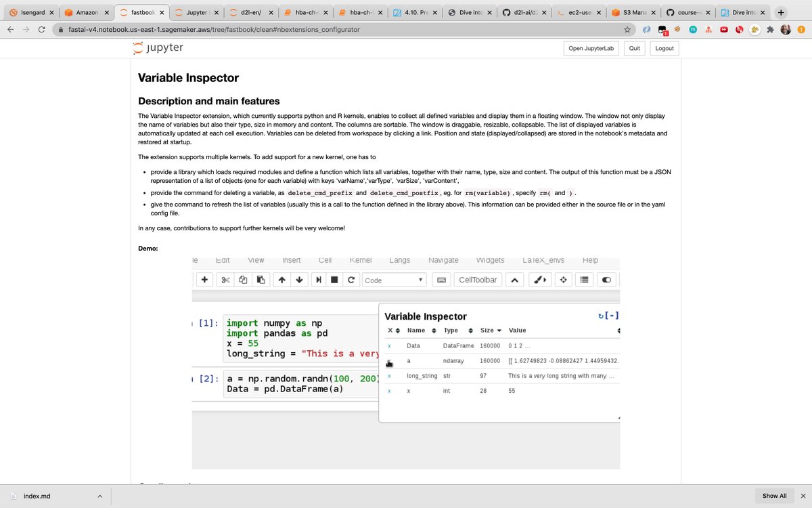This screenshot has width=812, height=508.
Task: Close the Isengard browser tab
Action: coord(51,12)
